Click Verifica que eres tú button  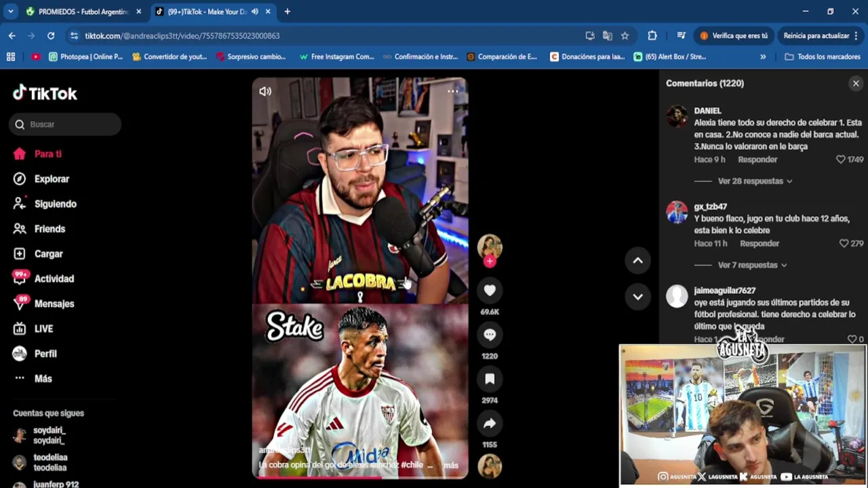pos(734,36)
